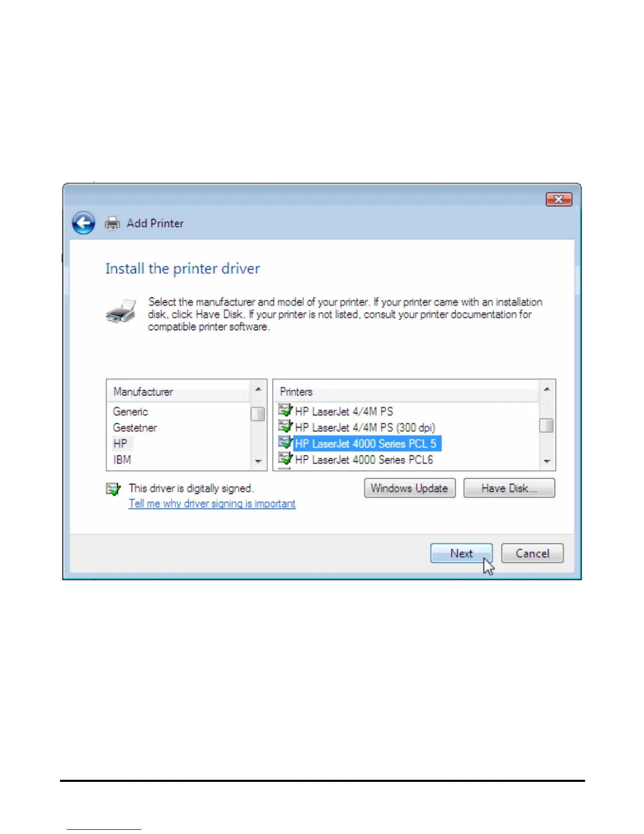
Task: Select Gestetner manufacturer
Action: point(135,428)
